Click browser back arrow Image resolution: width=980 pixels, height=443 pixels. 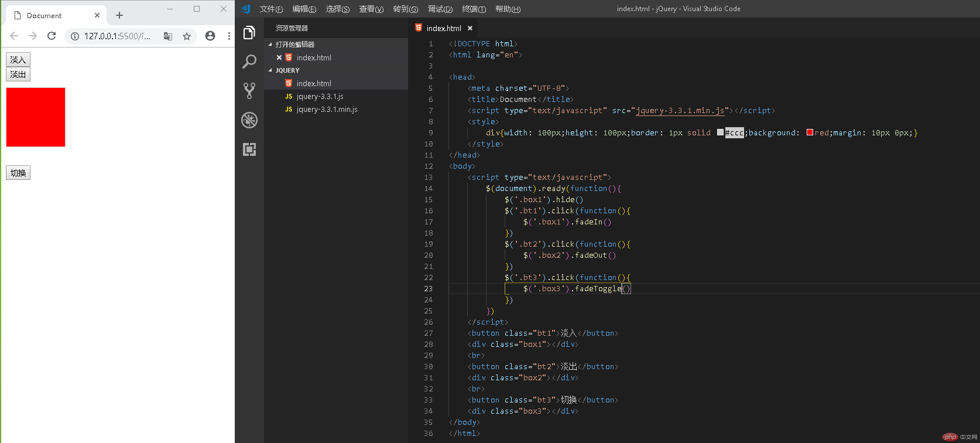point(14,36)
